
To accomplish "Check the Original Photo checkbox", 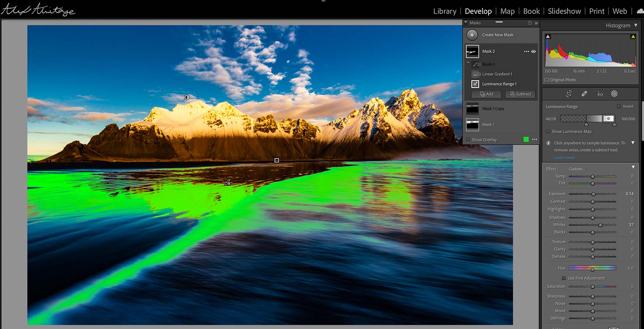I will (547, 80).
